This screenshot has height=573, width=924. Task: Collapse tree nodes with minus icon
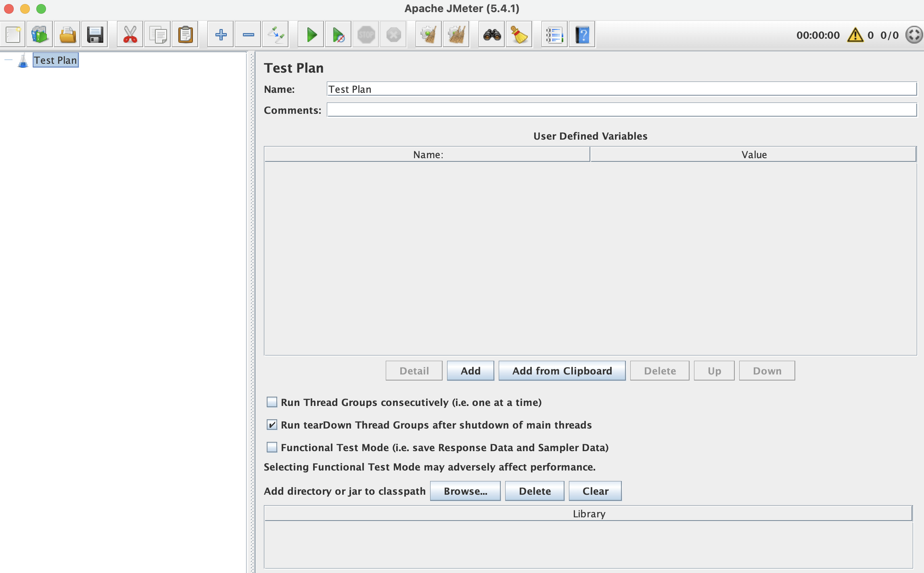point(248,35)
